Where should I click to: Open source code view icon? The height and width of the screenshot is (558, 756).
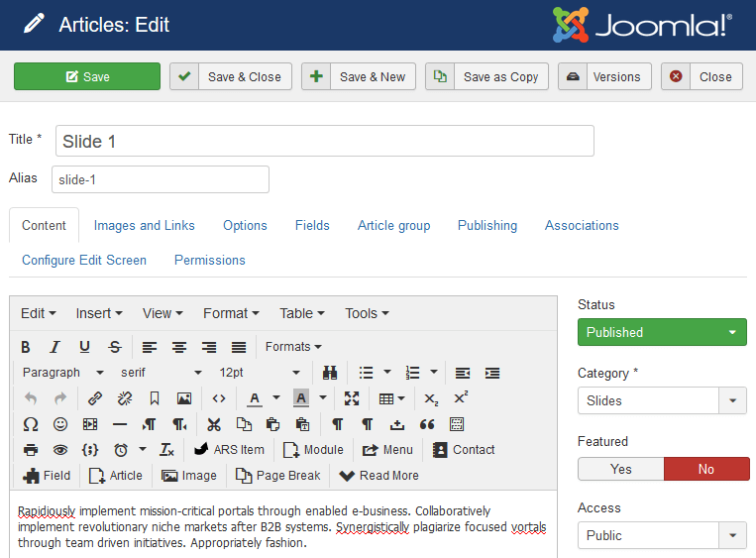click(219, 398)
